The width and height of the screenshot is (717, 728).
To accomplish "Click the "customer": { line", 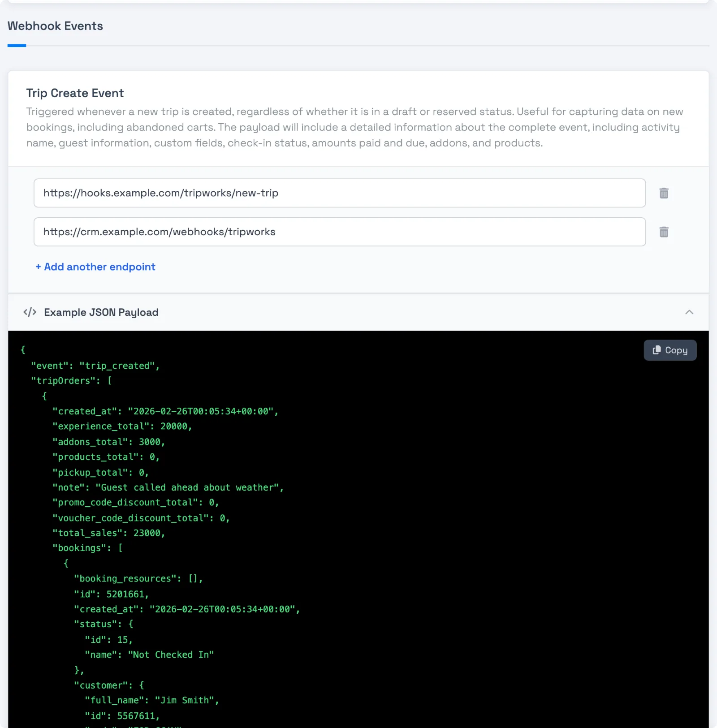I will 109,685.
